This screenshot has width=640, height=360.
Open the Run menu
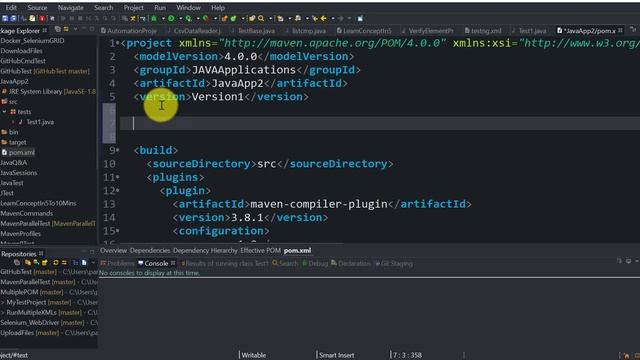click(x=160, y=8)
